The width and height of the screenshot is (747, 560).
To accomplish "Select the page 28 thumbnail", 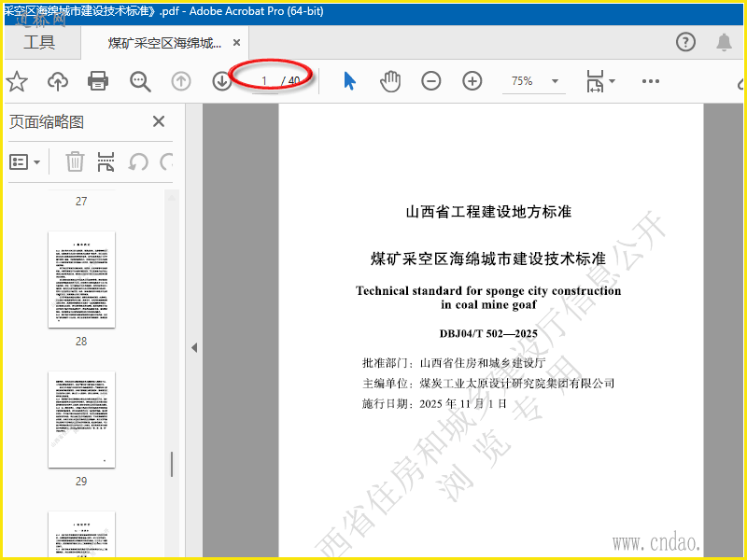I will [x=81, y=279].
